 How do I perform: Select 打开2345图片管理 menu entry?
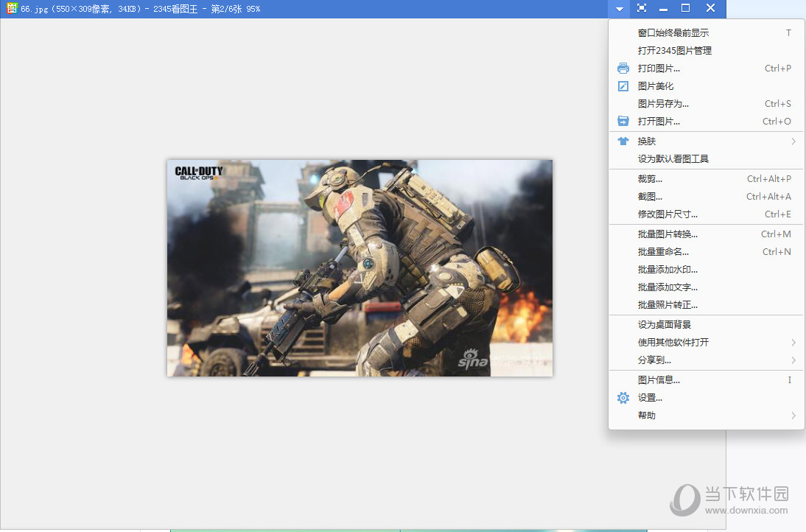707,50
